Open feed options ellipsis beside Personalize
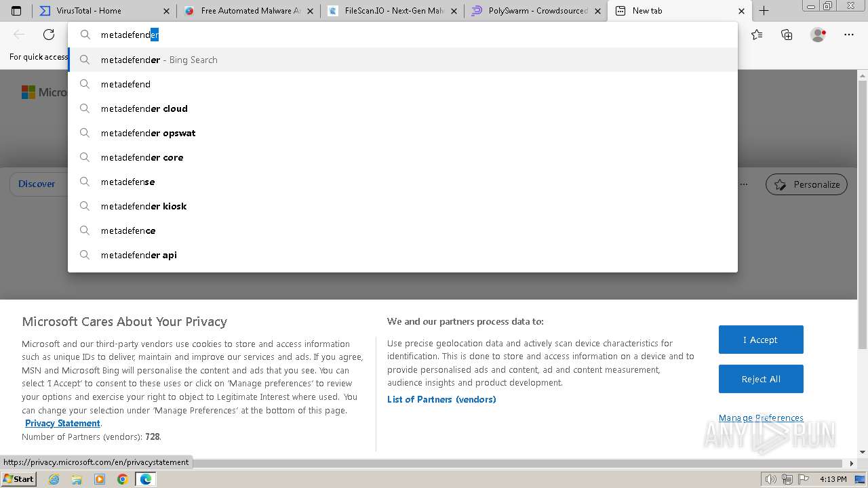Viewport: 868px width, 488px height. point(744,184)
